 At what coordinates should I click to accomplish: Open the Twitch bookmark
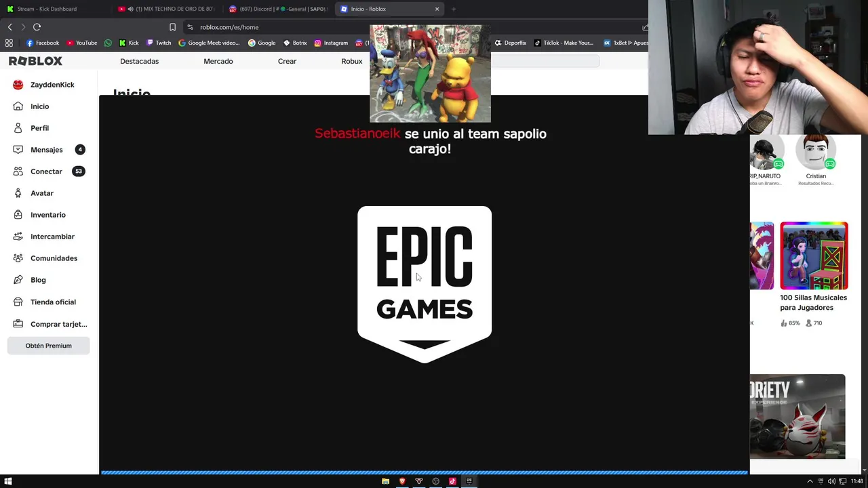pyautogui.click(x=159, y=43)
